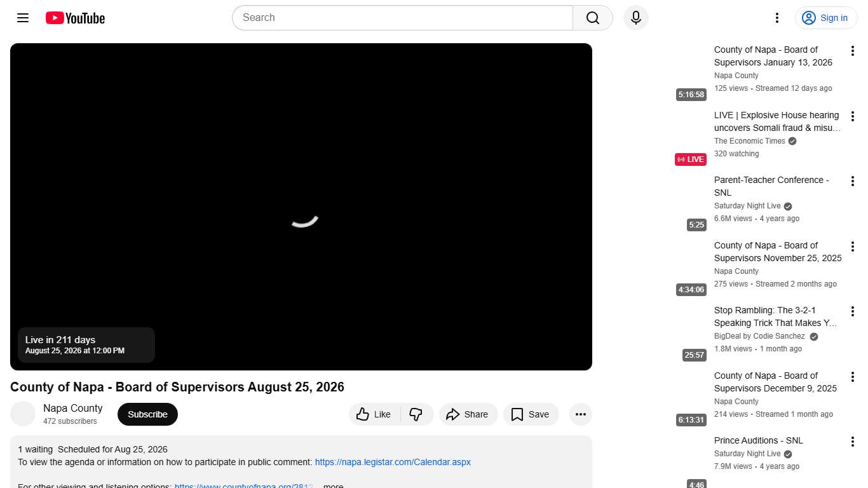
Task: Start voice search with microphone icon
Action: point(635,18)
